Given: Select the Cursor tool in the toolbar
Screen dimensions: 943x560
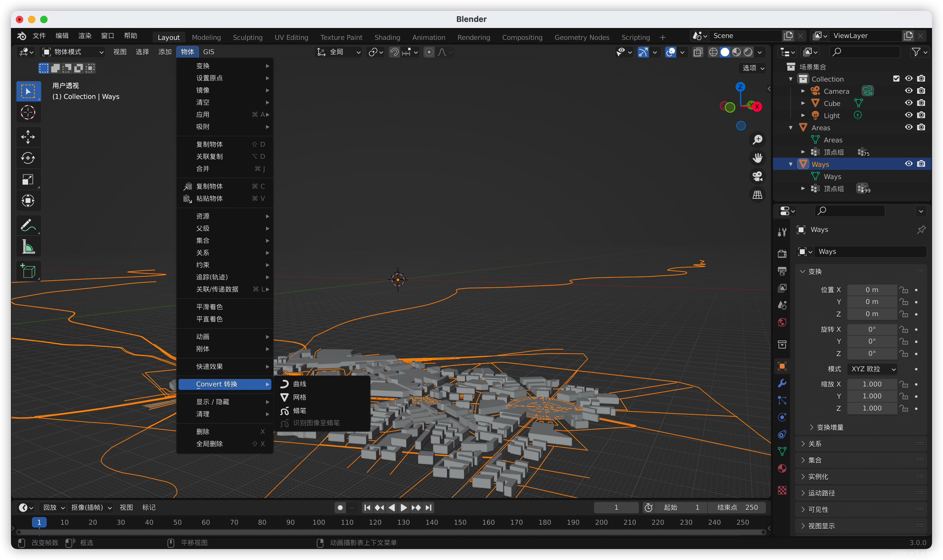Looking at the screenshot, I should tap(28, 112).
